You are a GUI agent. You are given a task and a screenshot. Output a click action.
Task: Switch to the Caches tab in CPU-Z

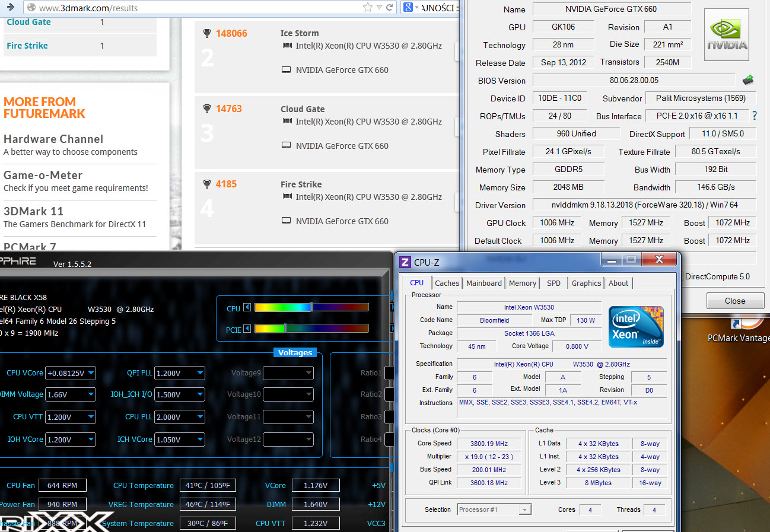[447, 283]
